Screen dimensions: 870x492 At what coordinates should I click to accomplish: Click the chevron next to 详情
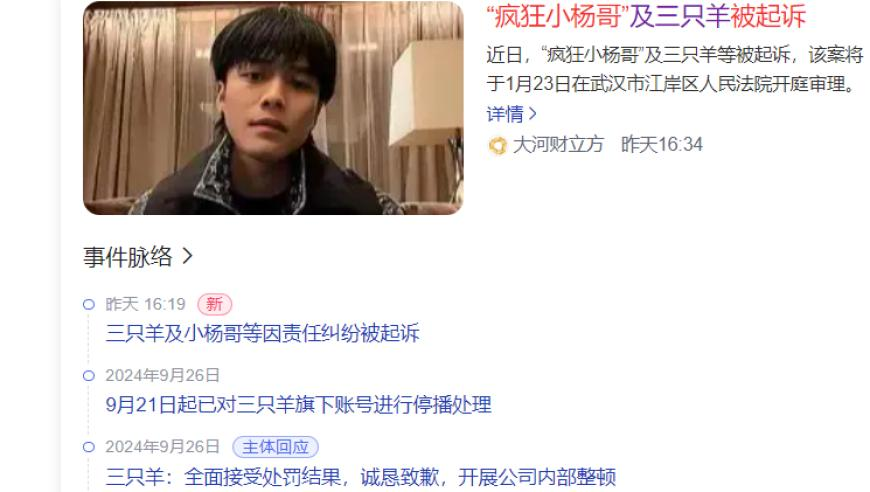coord(533,114)
